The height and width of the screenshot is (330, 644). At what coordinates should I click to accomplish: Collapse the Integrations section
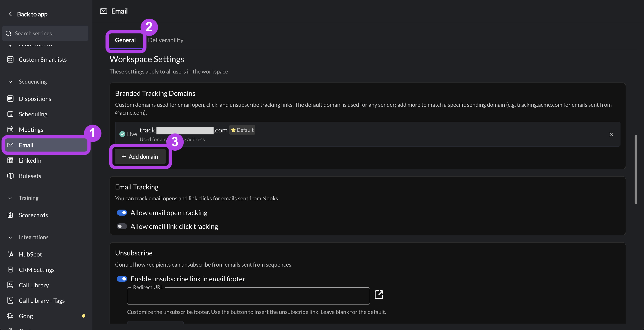tap(10, 237)
